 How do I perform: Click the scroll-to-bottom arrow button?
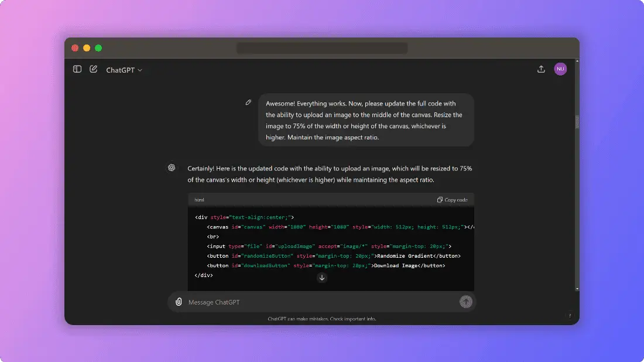click(x=322, y=278)
